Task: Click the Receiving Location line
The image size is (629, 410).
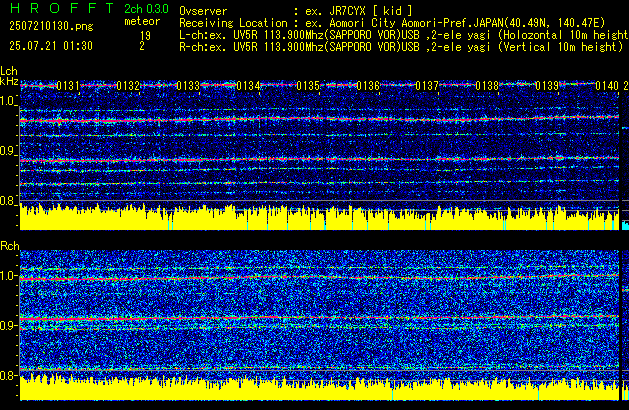Action: 392,23
